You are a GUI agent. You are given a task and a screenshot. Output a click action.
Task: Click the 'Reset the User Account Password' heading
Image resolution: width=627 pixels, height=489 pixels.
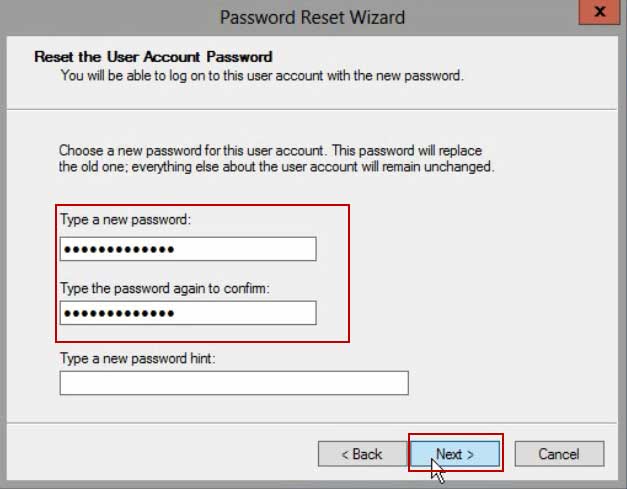(x=153, y=57)
